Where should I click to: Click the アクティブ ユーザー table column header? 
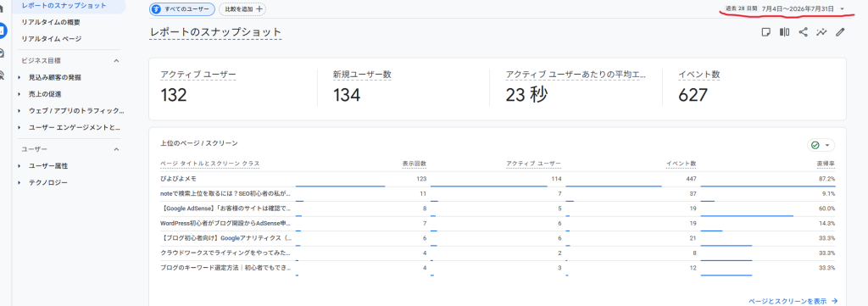click(x=534, y=164)
